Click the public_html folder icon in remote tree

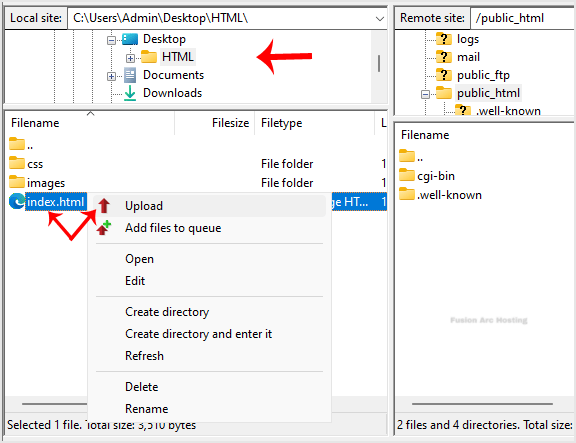(x=444, y=93)
